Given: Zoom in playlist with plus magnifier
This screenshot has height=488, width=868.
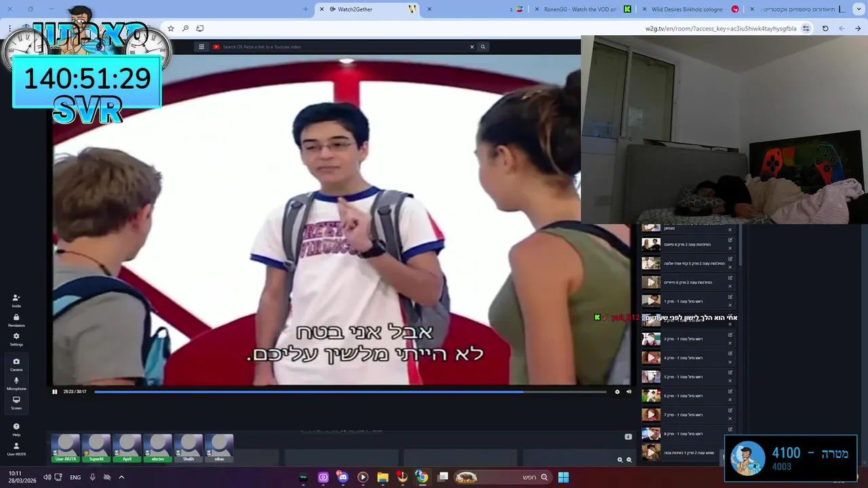Looking at the screenshot, I should pos(620,460).
